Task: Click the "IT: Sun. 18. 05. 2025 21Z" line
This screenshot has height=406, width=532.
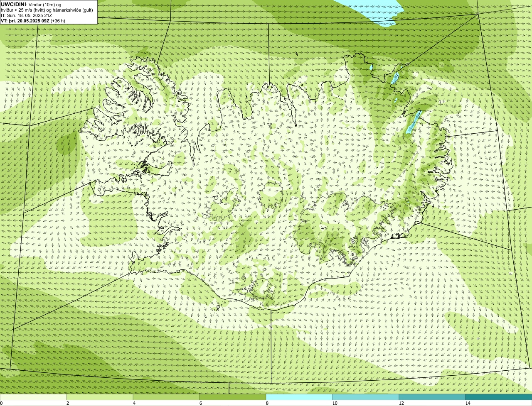Action: point(27,15)
